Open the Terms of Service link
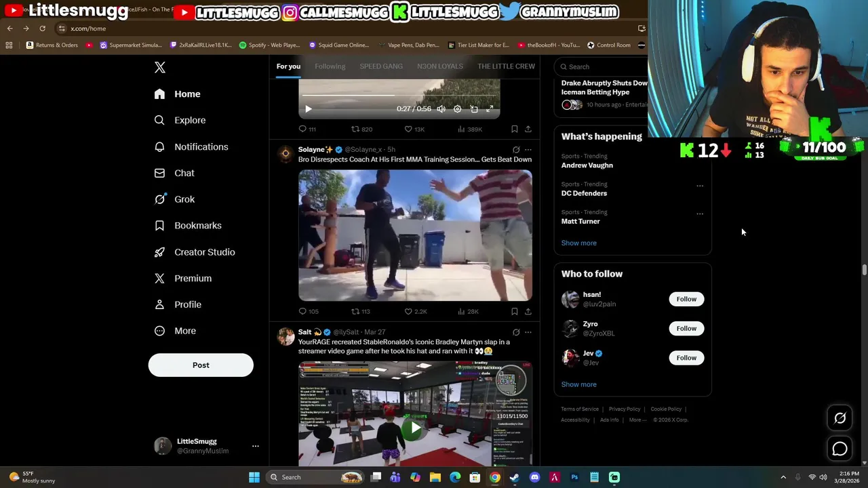 point(580,409)
